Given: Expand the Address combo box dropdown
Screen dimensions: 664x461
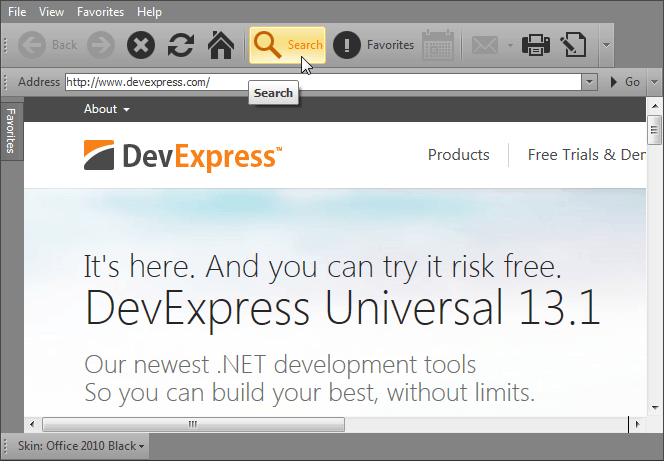Looking at the screenshot, I should pyautogui.click(x=589, y=82).
